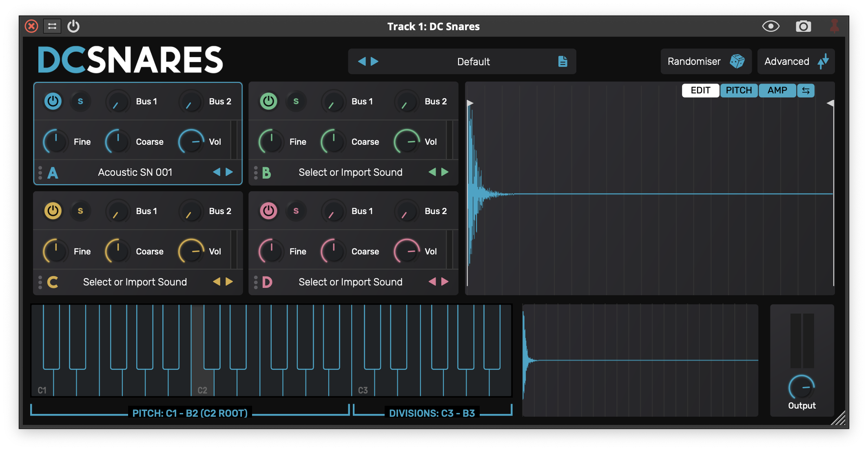
Task: Click the camera snapshot icon
Action: (803, 27)
